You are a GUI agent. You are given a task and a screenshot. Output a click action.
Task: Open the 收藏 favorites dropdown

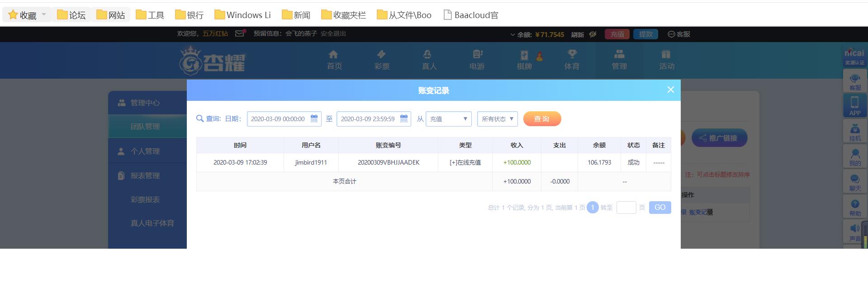[44, 15]
